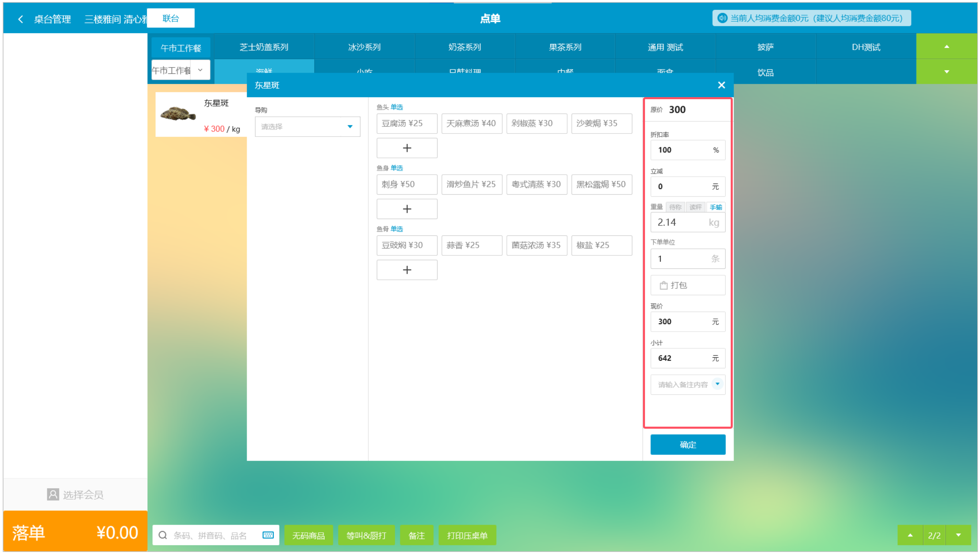Choose 豆腐汤 ¥25 for fish head

(407, 123)
